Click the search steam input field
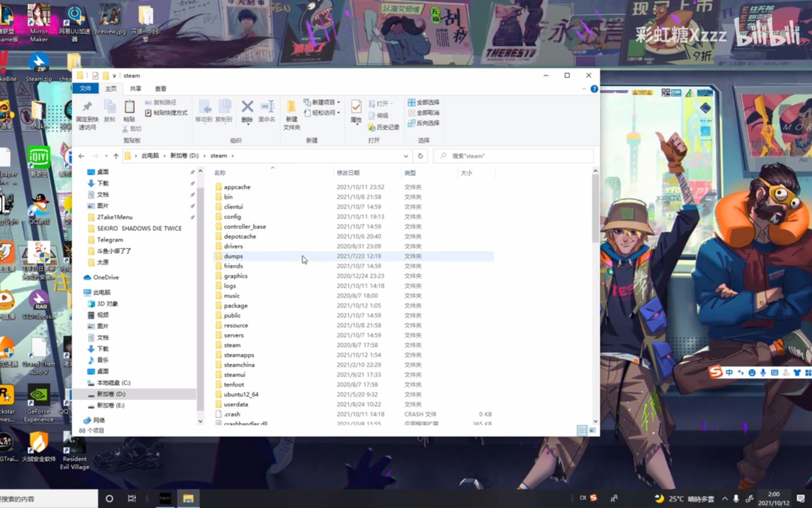 tap(513, 156)
